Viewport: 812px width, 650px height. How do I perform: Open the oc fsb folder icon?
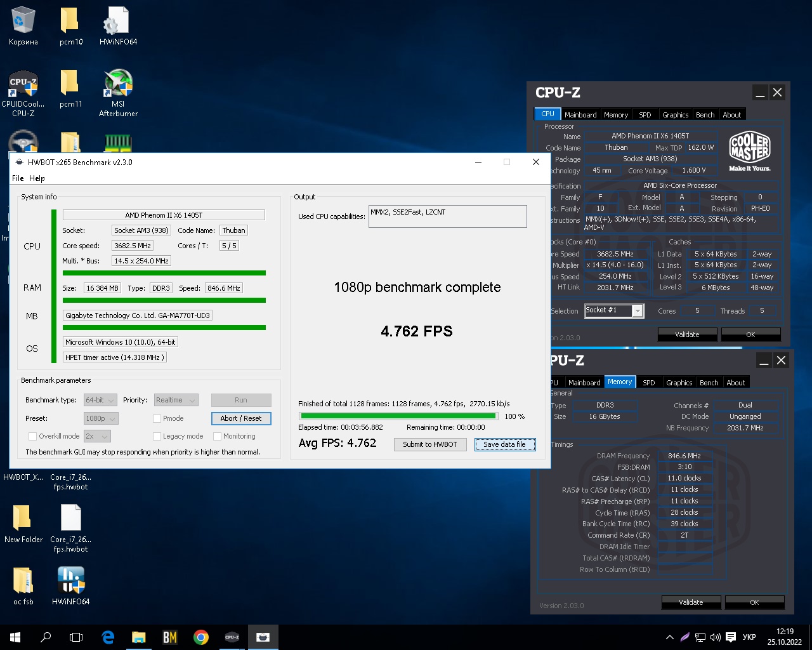[x=23, y=586]
